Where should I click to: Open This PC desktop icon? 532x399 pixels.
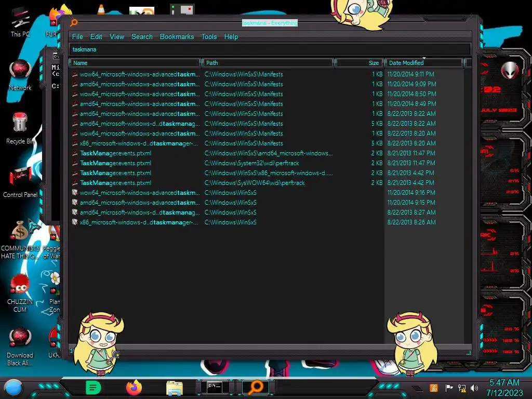20,21
